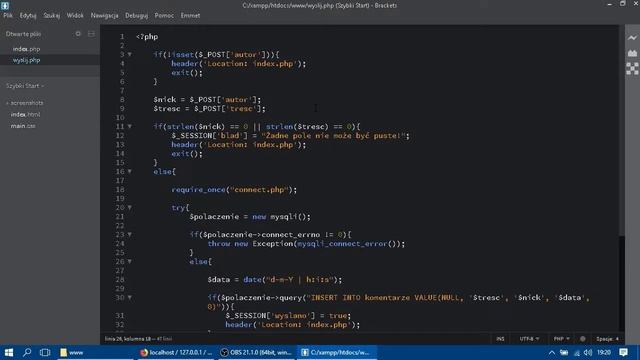
Task: Click the system clock showing 19:20
Action: pyautogui.click(x=604, y=352)
